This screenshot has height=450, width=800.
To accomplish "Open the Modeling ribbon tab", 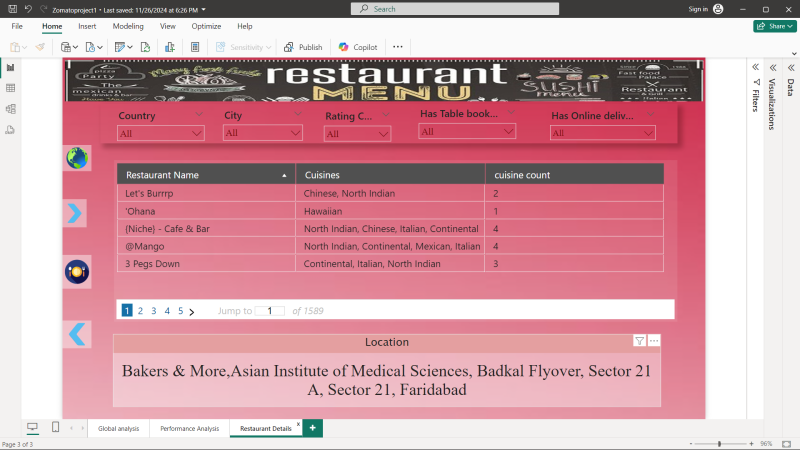I will 128,26.
